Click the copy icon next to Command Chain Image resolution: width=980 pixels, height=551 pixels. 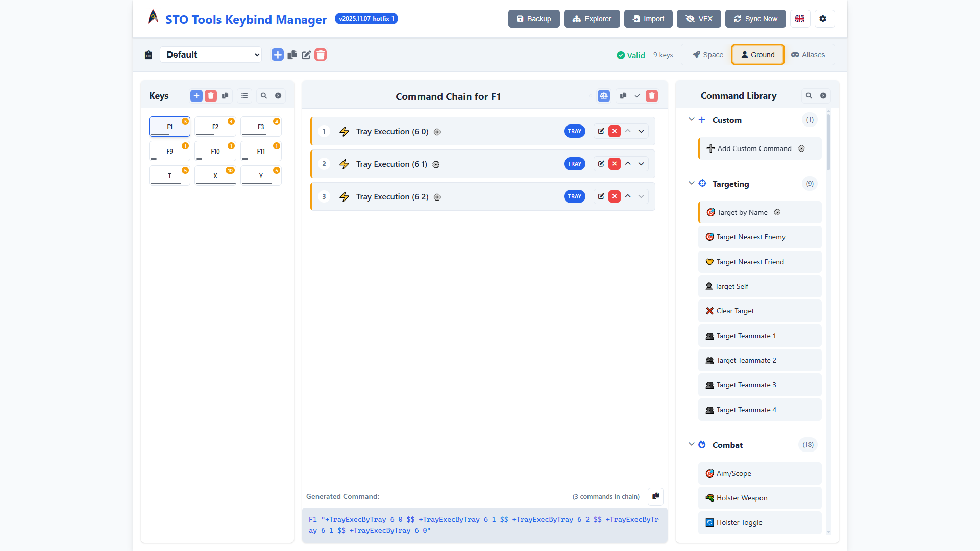point(623,95)
